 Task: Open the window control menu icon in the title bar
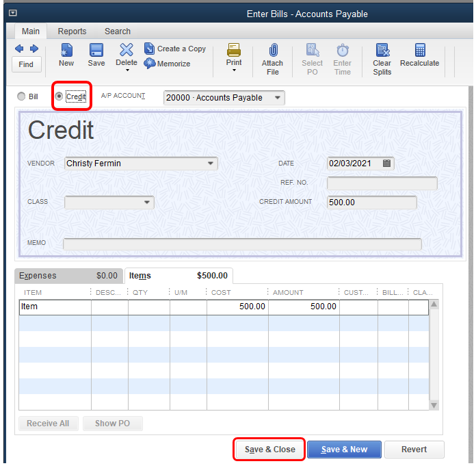pos(13,13)
